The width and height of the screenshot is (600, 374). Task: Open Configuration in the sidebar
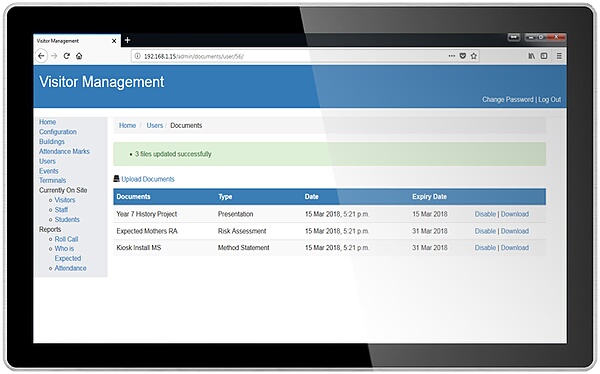pyautogui.click(x=58, y=132)
